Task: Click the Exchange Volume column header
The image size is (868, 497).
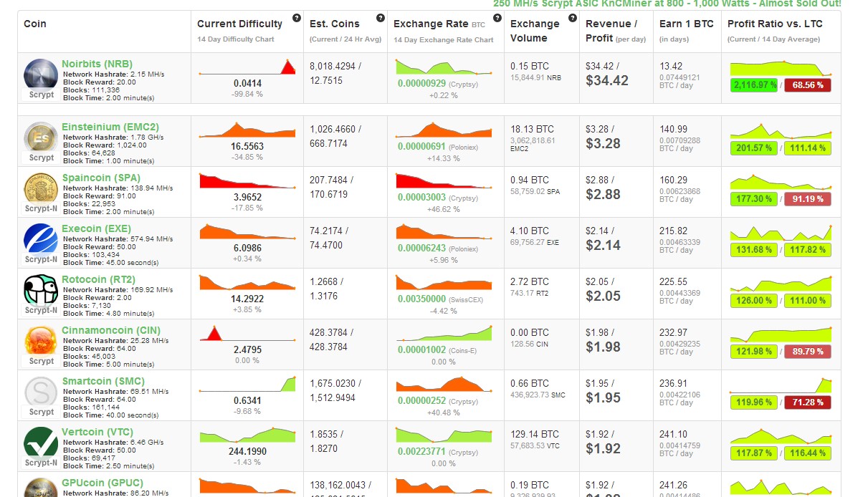Action: (535, 31)
